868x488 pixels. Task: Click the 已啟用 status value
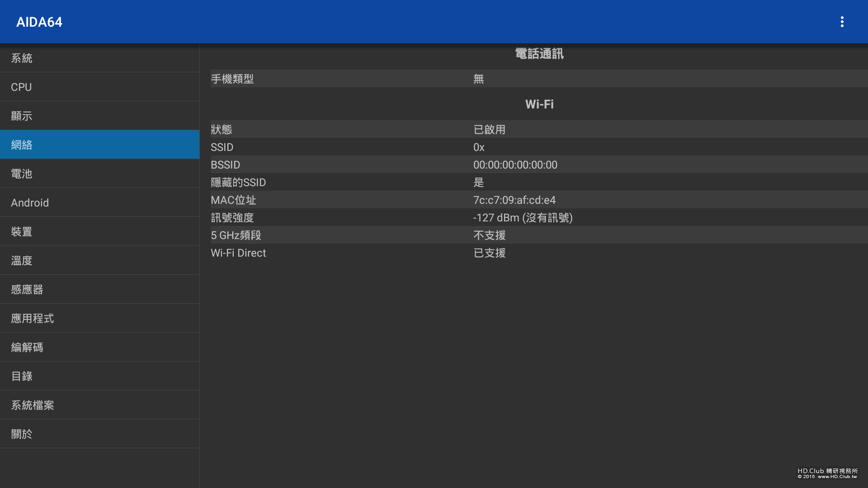point(490,130)
